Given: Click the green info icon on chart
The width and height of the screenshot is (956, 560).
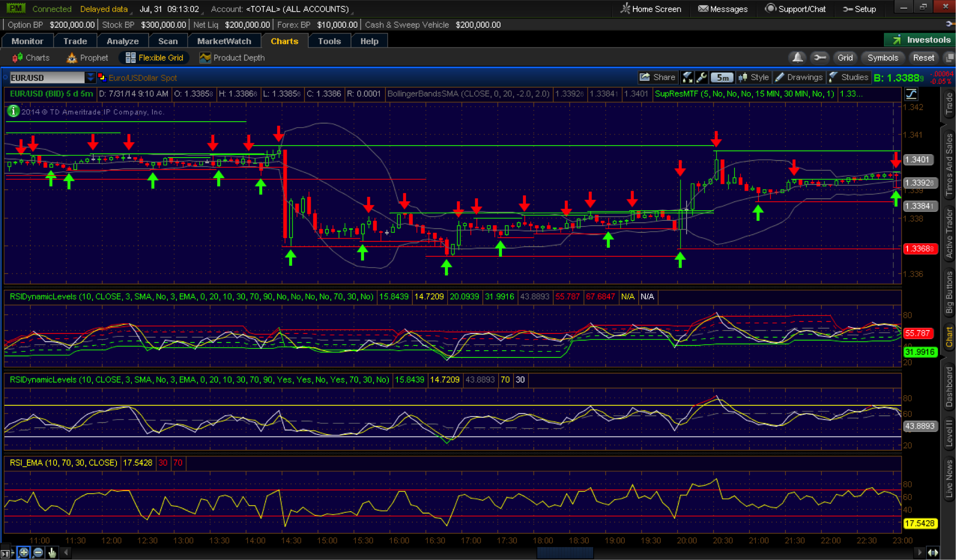Looking at the screenshot, I should point(13,111).
